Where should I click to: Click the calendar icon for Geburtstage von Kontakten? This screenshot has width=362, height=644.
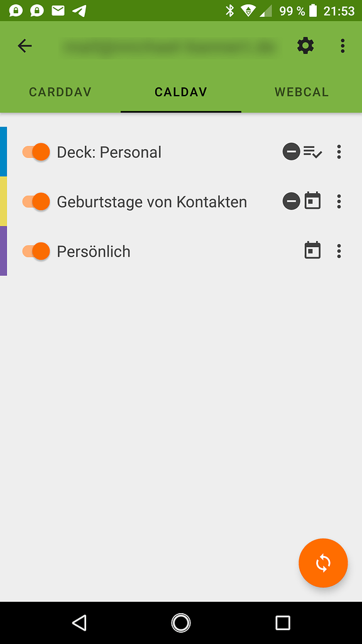(312, 201)
